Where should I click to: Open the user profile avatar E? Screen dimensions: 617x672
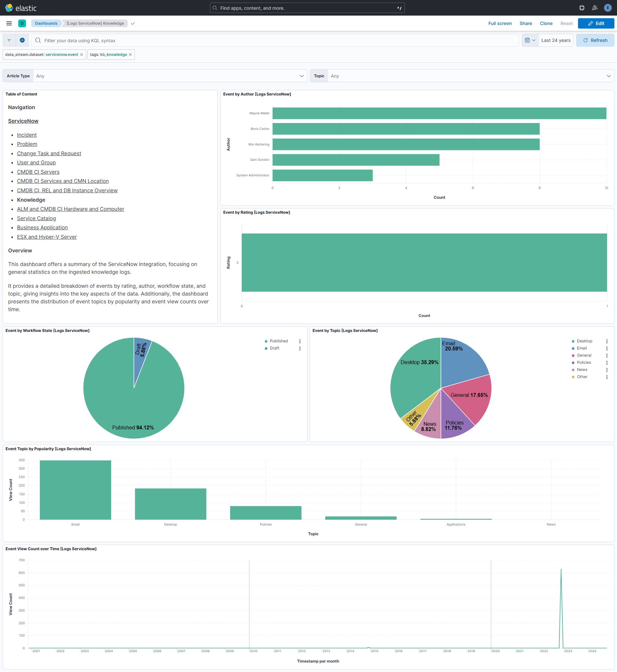[x=607, y=8]
